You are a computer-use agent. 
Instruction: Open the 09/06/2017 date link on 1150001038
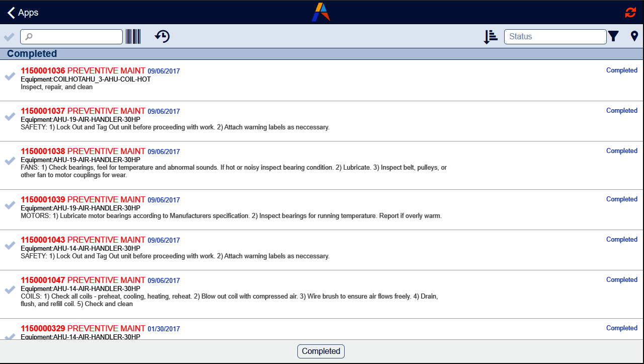point(164,152)
